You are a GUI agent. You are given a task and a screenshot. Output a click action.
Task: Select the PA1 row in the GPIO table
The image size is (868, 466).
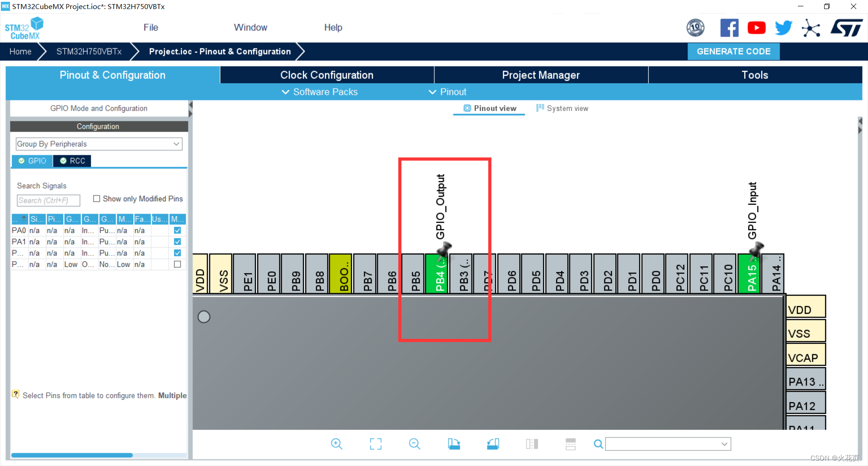(x=99, y=242)
